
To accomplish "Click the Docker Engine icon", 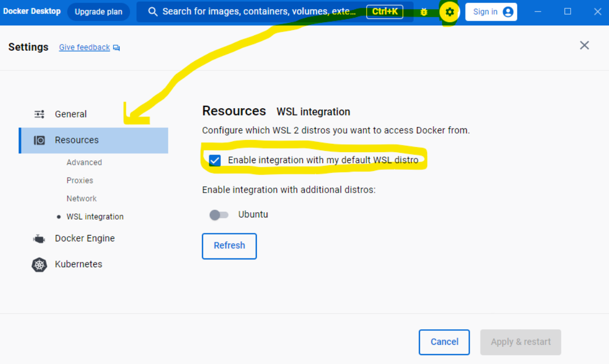I will [39, 239].
